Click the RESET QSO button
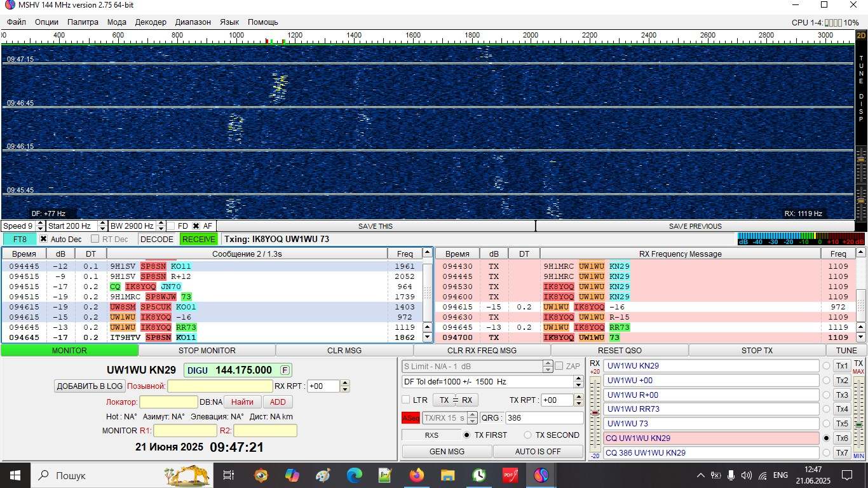Screen dimensions: 868x488 [620, 350]
